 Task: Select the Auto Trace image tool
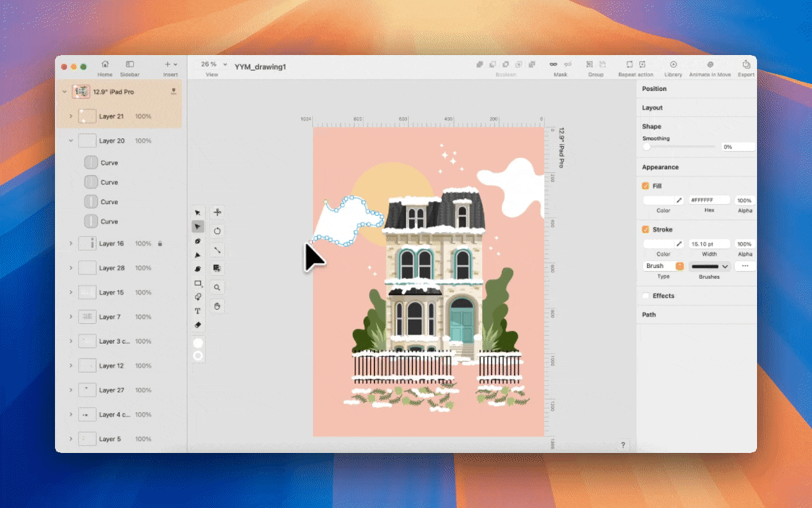[x=218, y=269]
